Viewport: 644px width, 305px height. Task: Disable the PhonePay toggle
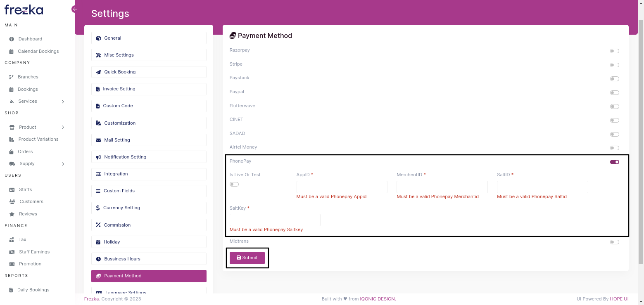(614, 162)
